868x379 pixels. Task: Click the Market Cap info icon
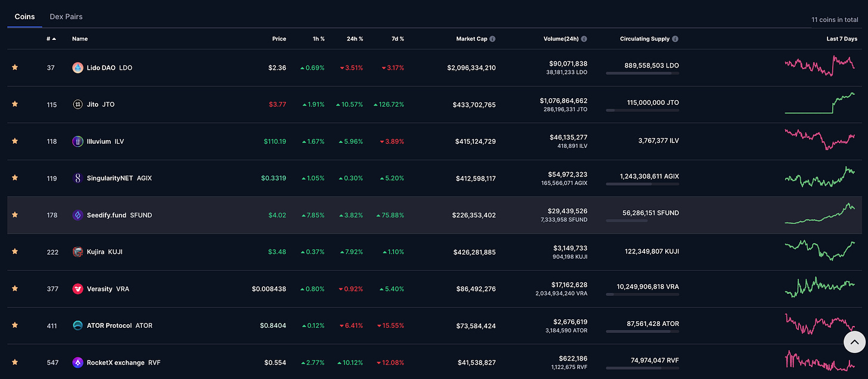(492, 39)
